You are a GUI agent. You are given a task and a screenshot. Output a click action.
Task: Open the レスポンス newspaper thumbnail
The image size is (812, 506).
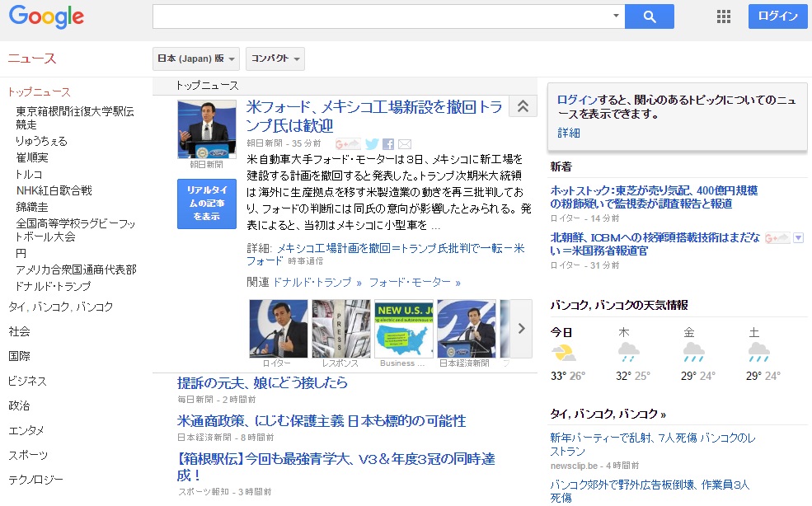click(340, 328)
